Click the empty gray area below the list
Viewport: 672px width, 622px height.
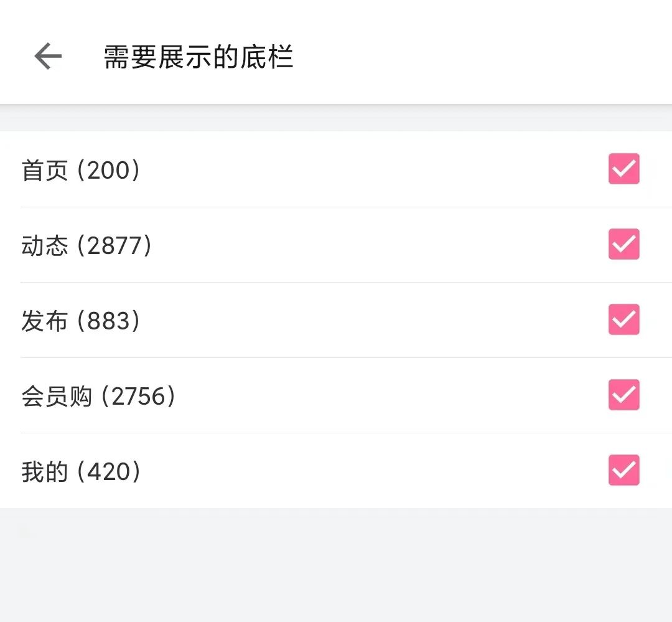point(336,565)
